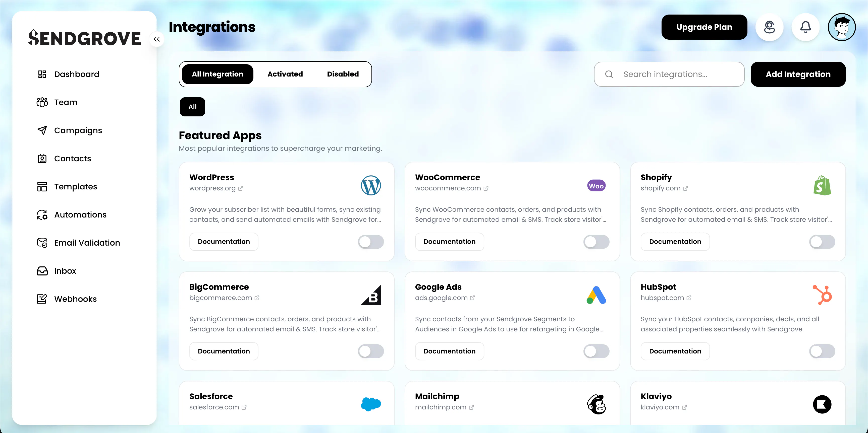This screenshot has height=433, width=868.
Task: Switch on the Google Ads integration
Action: tap(596, 351)
